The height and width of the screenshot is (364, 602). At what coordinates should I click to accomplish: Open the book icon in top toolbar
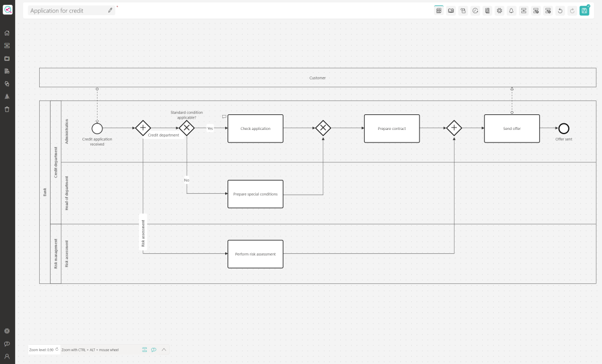pyautogui.click(x=451, y=11)
